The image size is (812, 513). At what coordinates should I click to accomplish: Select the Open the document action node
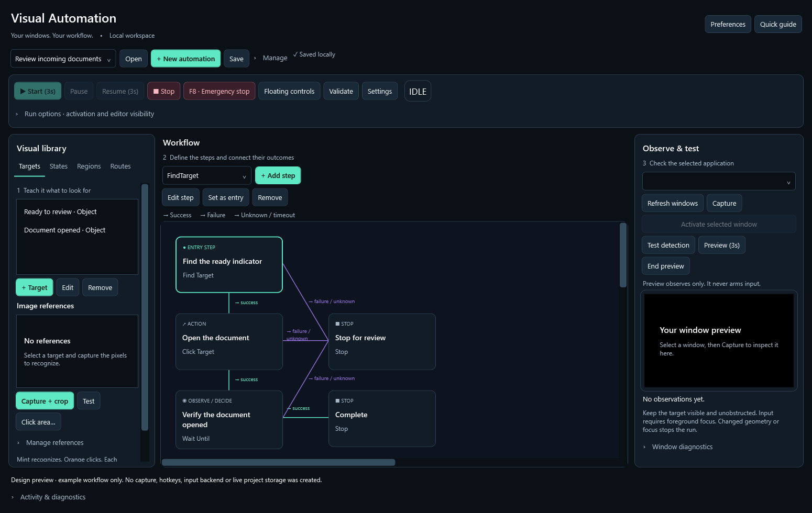[x=229, y=342]
